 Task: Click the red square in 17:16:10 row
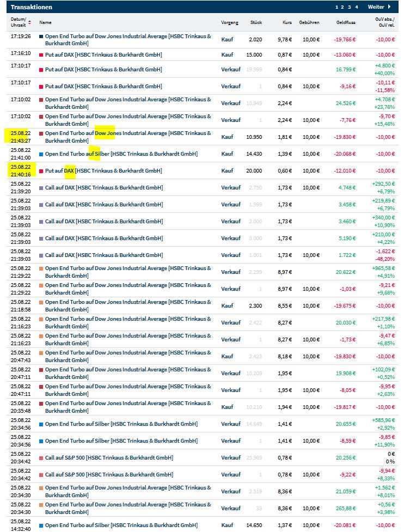pyautogui.click(x=41, y=55)
